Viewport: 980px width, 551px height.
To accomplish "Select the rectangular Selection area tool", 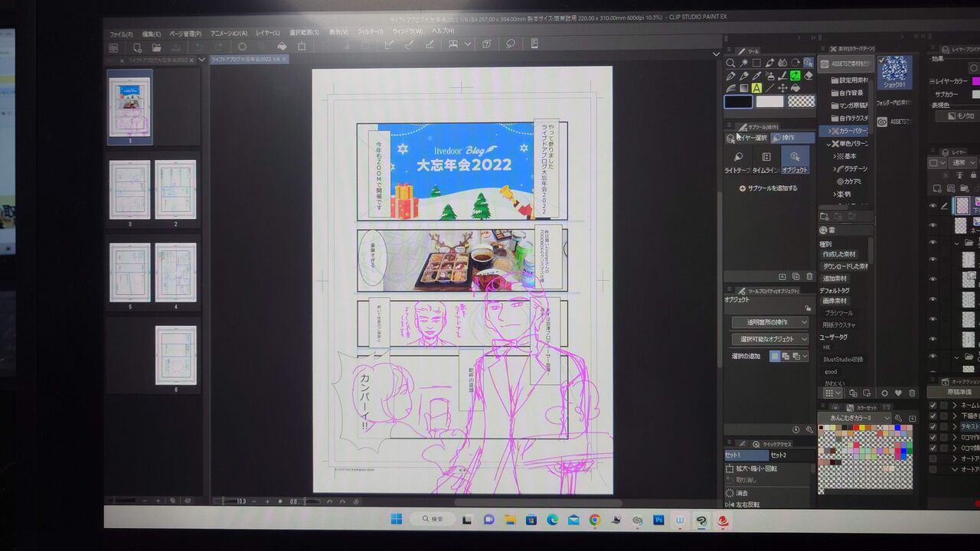I will [756, 63].
